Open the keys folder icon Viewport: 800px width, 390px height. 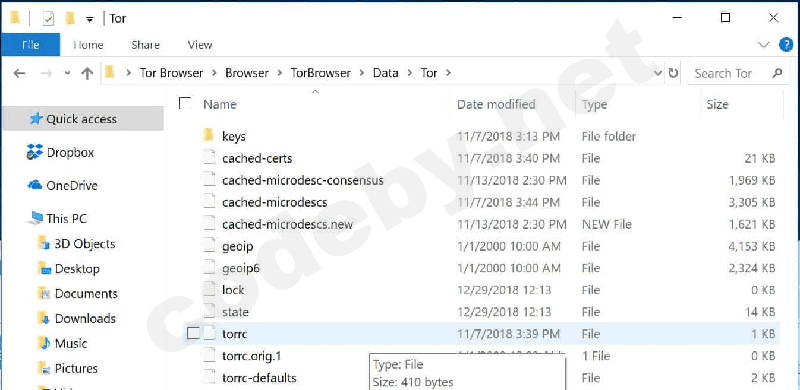(x=208, y=136)
